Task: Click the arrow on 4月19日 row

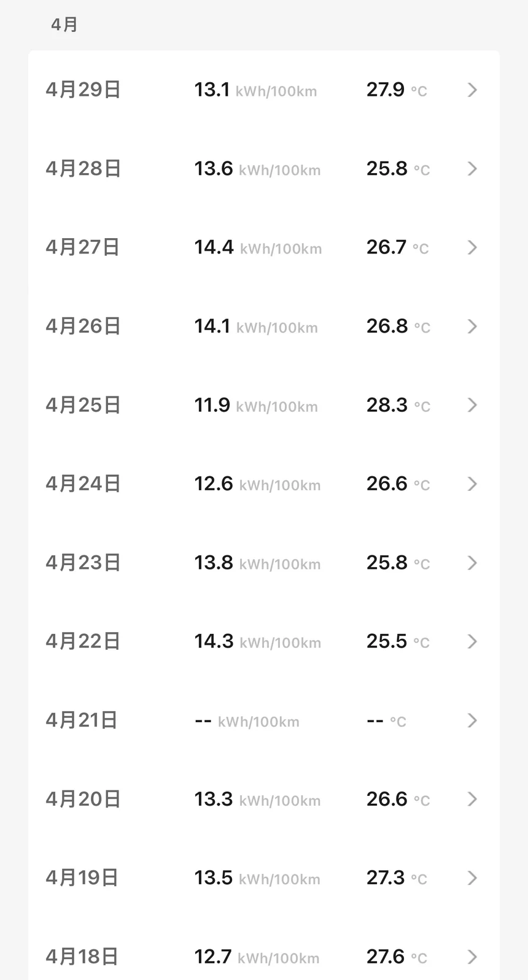Action: tap(472, 878)
